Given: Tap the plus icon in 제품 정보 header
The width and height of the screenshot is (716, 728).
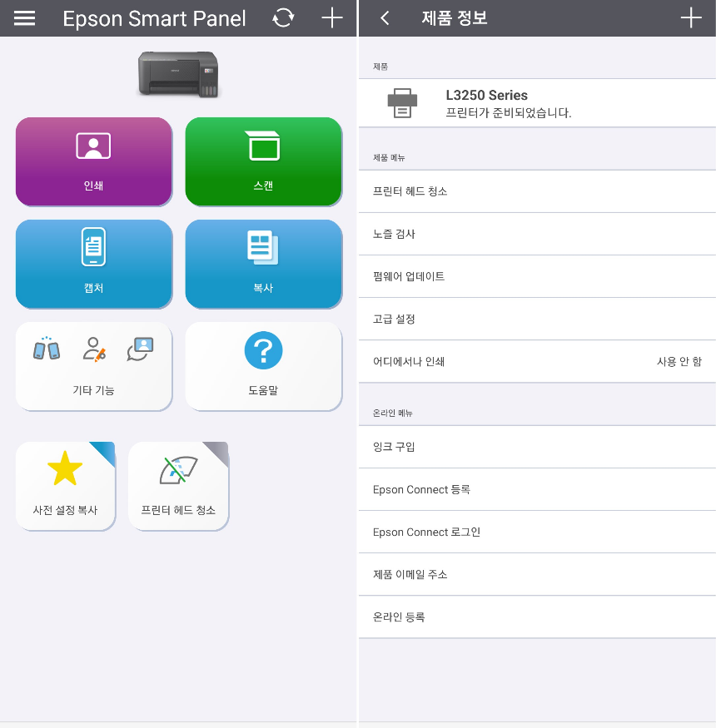Looking at the screenshot, I should click(x=691, y=18).
